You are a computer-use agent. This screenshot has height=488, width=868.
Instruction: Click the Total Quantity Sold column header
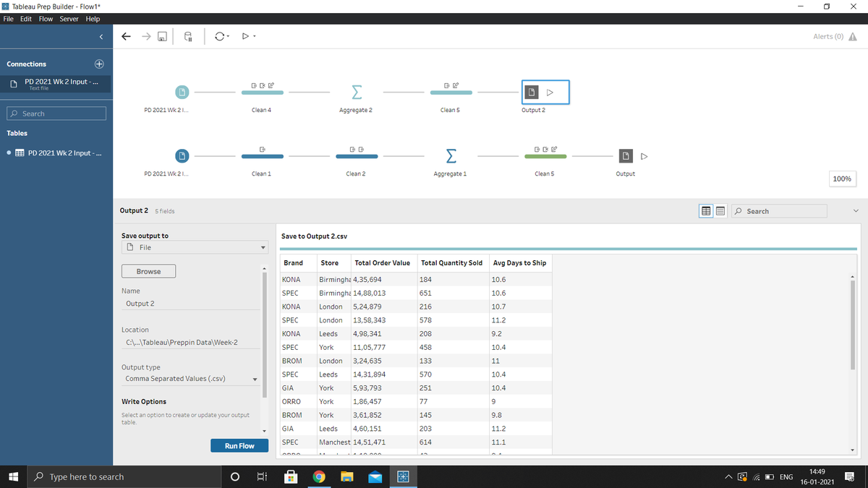[x=451, y=262]
